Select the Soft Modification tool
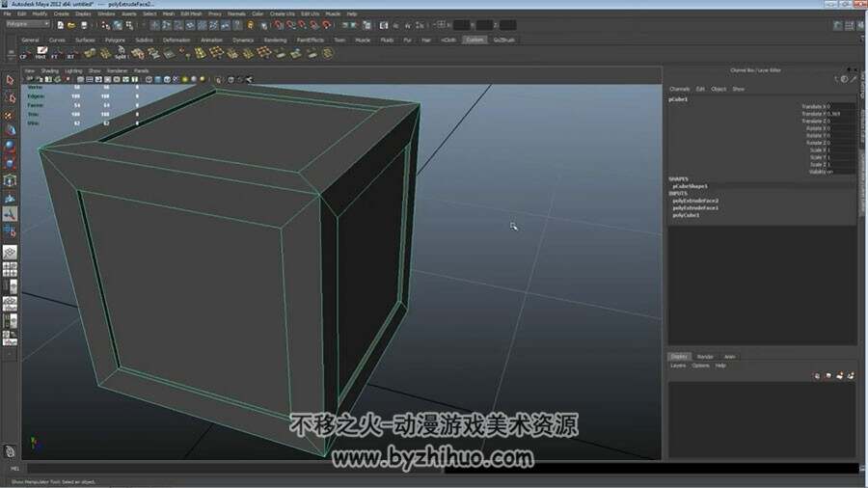Screen dimensions: 868x488 tap(10, 198)
